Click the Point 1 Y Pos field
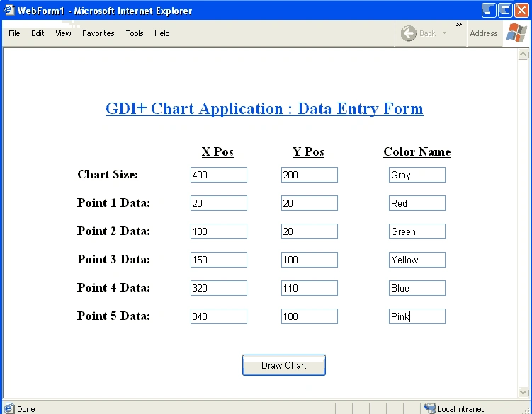 coord(310,203)
